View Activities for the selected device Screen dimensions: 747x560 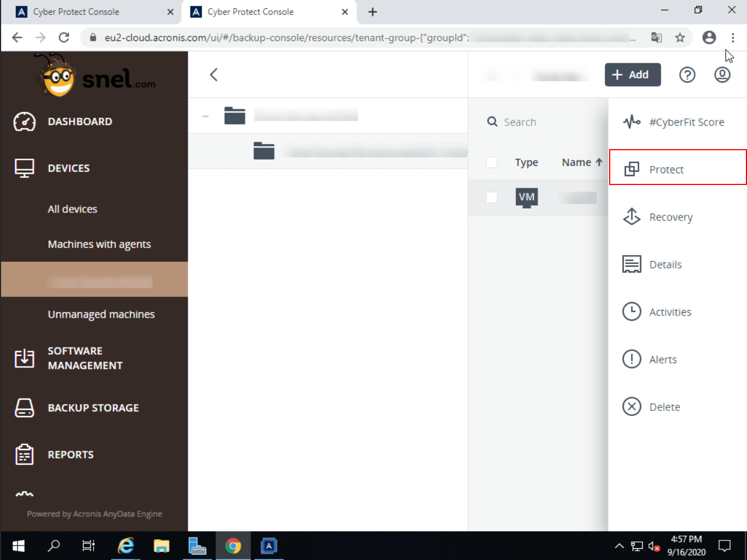click(x=670, y=312)
